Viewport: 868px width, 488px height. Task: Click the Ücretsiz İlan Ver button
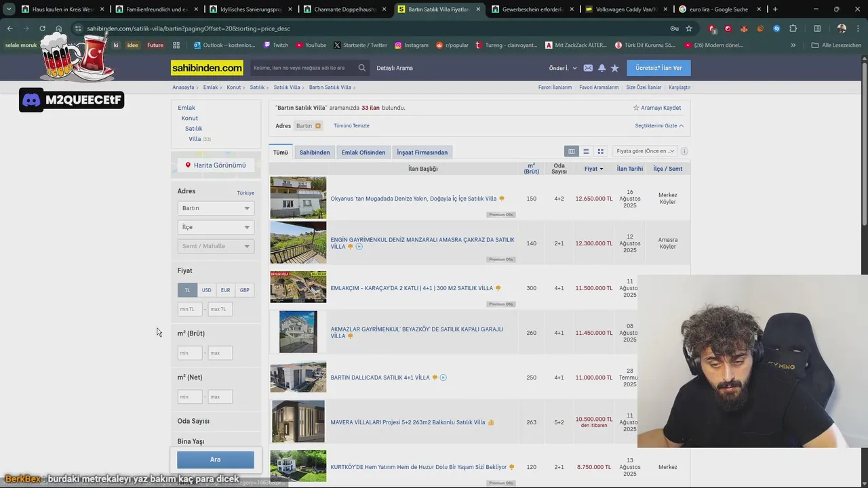658,68
